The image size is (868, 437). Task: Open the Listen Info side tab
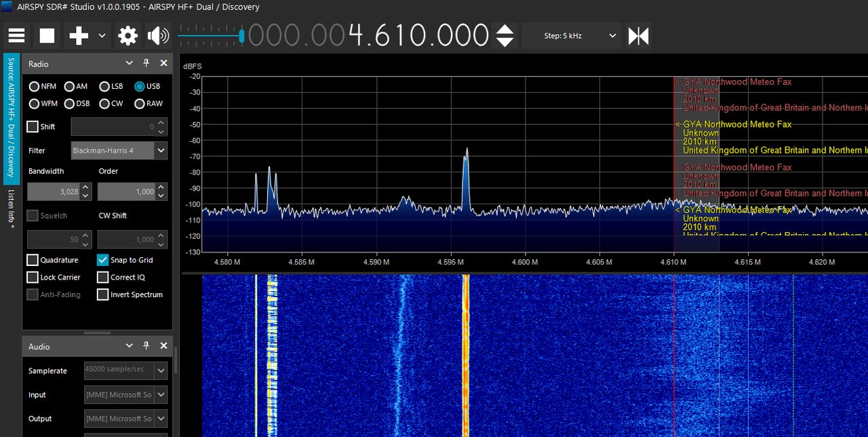tap(12, 209)
